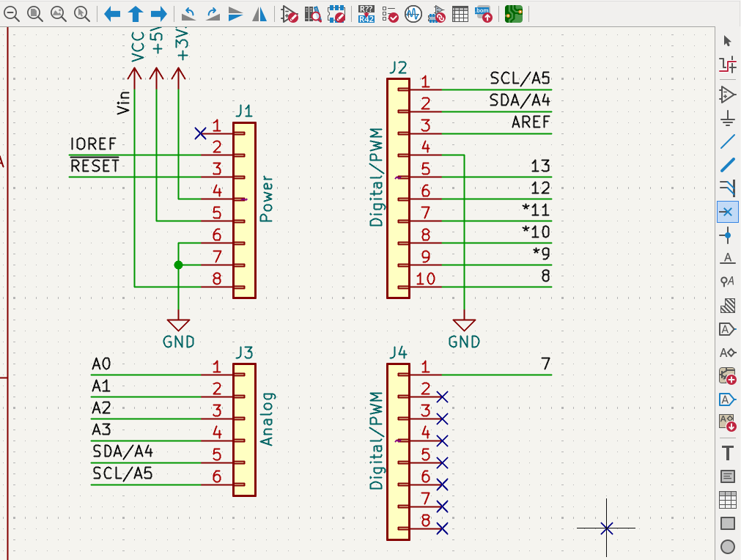Activate the Add Wire tool

[727, 141]
